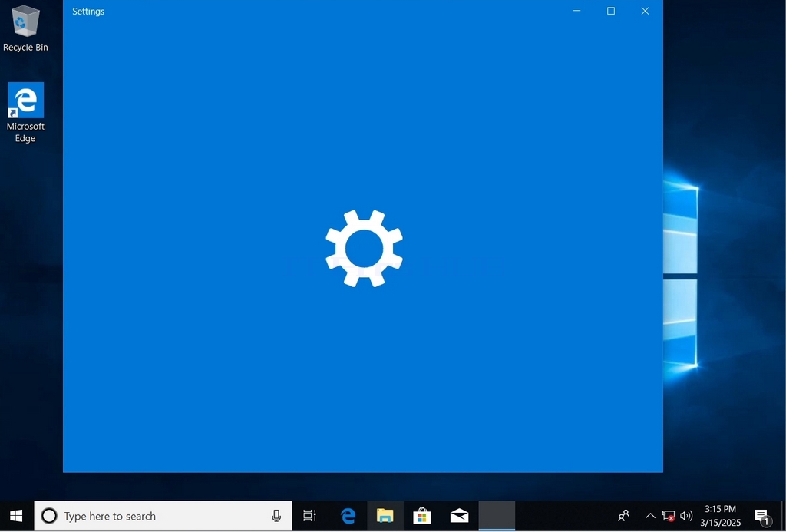786x532 pixels.
Task: Open File Explorer from the taskbar
Action: coord(385,516)
